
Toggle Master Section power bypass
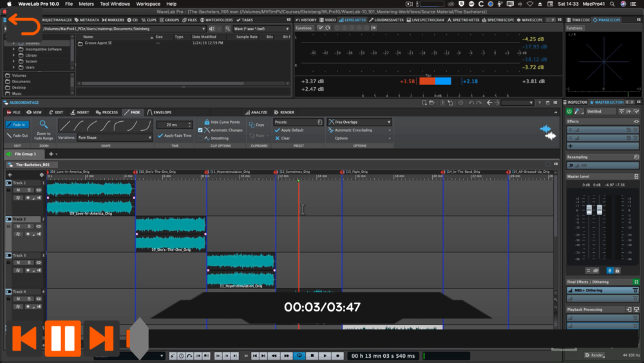pyautogui.click(x=569, y=112)
